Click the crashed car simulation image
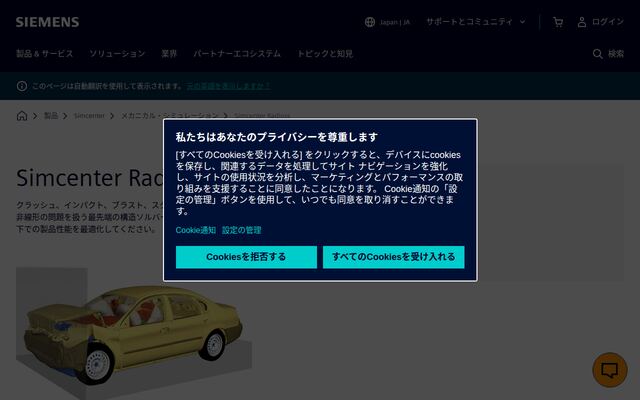This screenshot has height=400, width=640. 134,334
